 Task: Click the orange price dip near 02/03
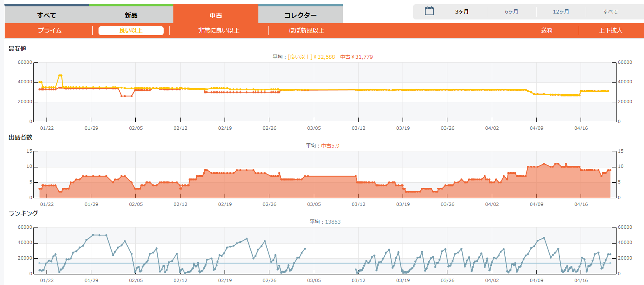coord(126,96)
